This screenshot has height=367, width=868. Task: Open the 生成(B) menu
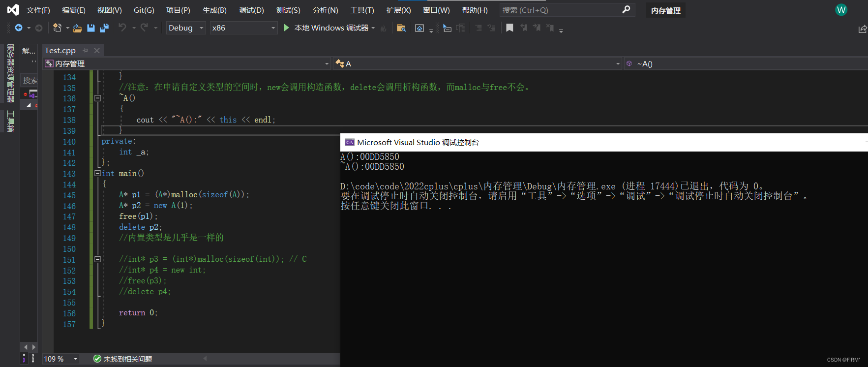tap(214, 10)
